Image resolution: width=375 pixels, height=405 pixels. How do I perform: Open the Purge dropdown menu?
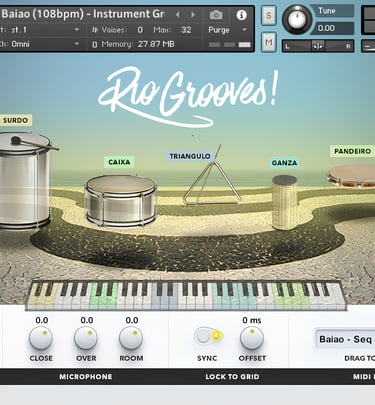tap(227, 30)
